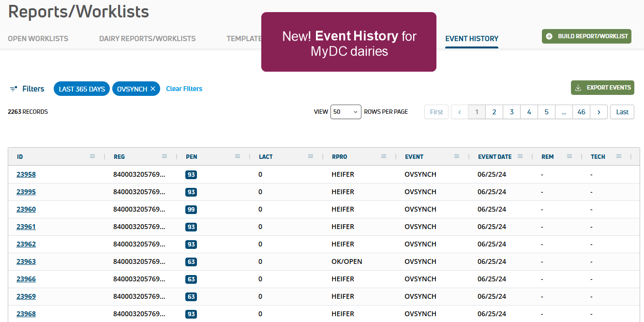This screenshot has height=322, width=644.
Task: Jump to page 46
Action: [x=581, y=112]
